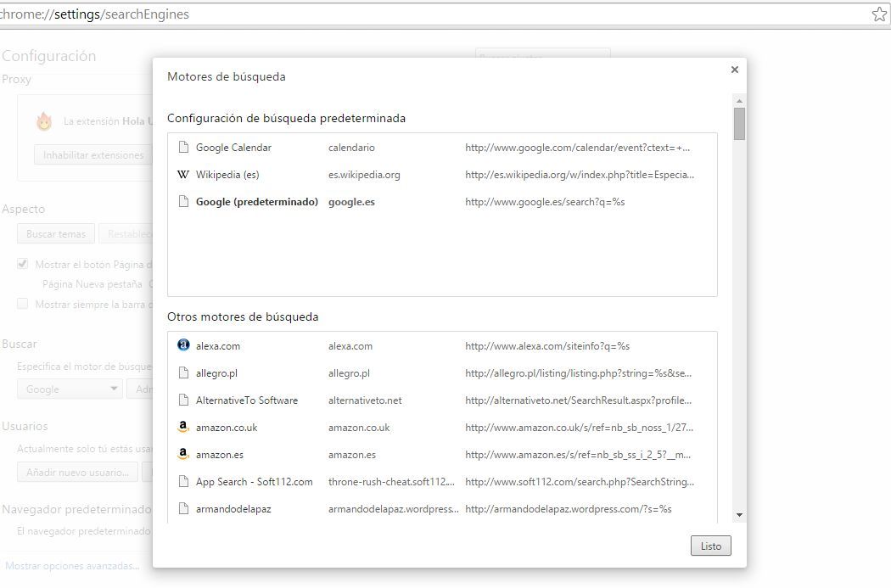Select the Wikipedia (es) name
This screenshot has width=891, height=588.
(x=227, y=175)
